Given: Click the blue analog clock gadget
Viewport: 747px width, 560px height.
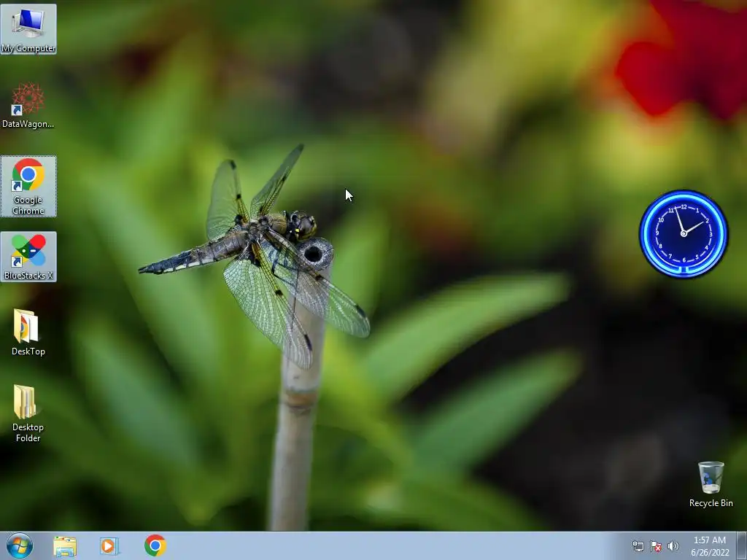Looking at the screenshot, I should [683, 234].
